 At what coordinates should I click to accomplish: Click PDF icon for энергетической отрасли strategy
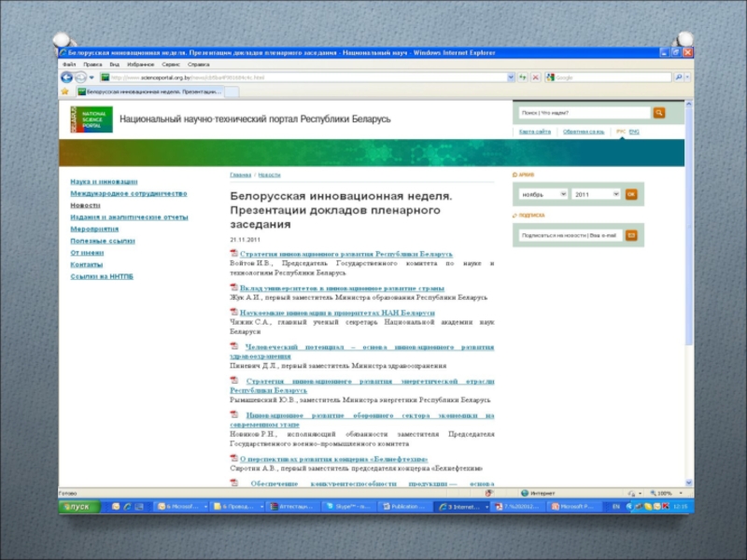click(x=234, y=381)
